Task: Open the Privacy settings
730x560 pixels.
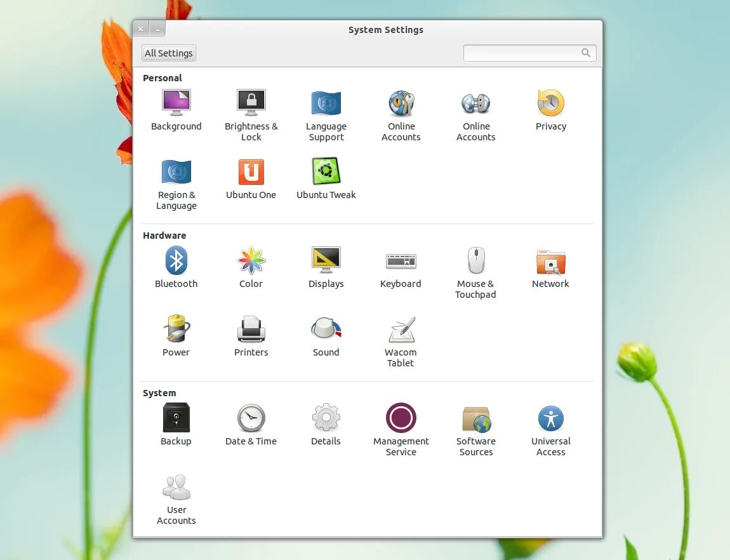Action: coord(551,103)
